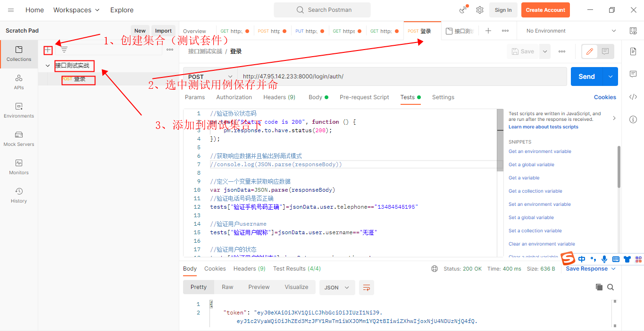Open the Send button dropdown arrow
The width and height of the screenshot is (644, 331).
coord(611,76)
